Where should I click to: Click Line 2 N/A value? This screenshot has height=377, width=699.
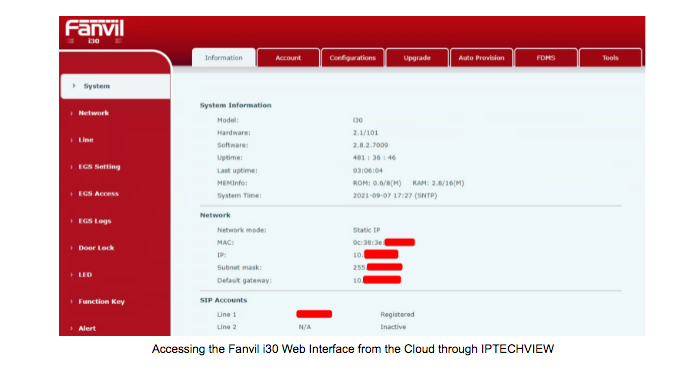[305, 327]
